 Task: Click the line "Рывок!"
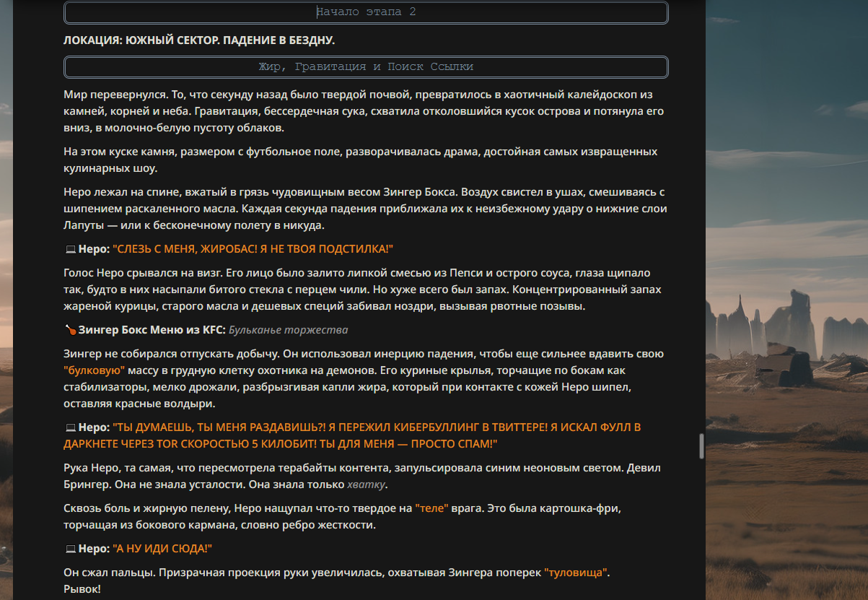click(82, 589)
